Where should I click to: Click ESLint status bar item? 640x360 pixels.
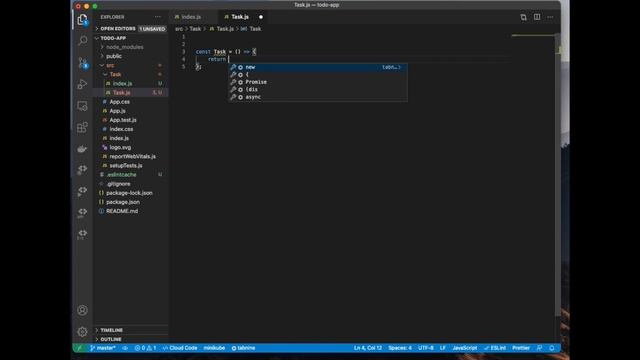click(x=495, y=348)
